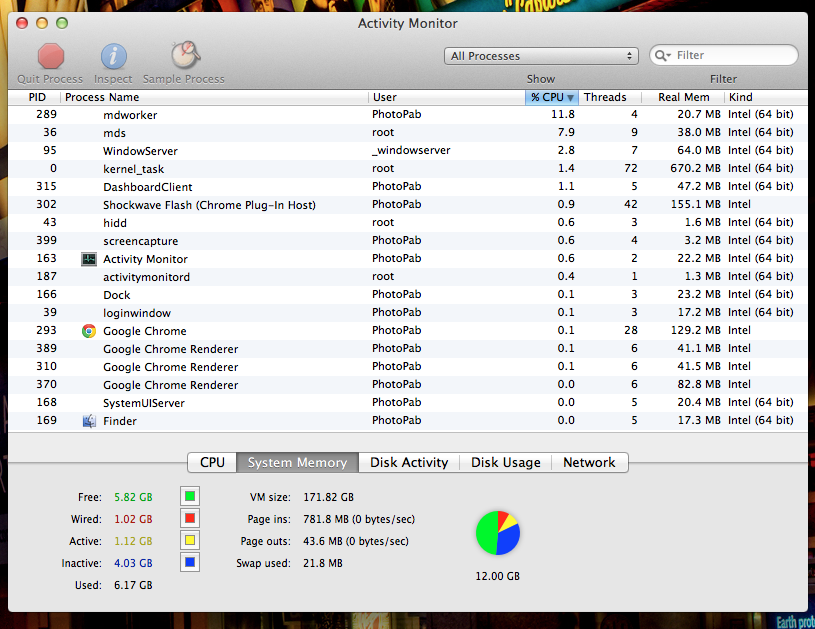Click the 72 threads value for kernel_task
Image resolution: width=815 pixels, height=629 pixels.
(x=630, y=168)
